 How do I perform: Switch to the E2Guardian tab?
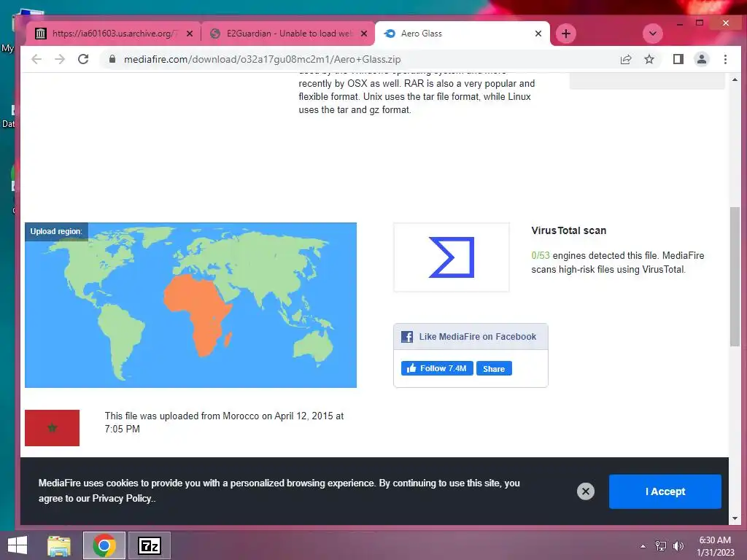(x=288, y=34)
